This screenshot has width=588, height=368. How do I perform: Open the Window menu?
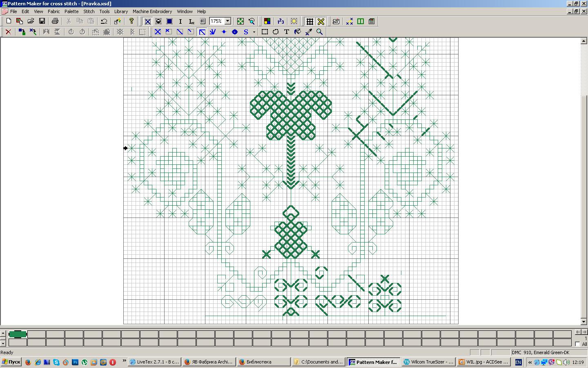pos(185,11)
